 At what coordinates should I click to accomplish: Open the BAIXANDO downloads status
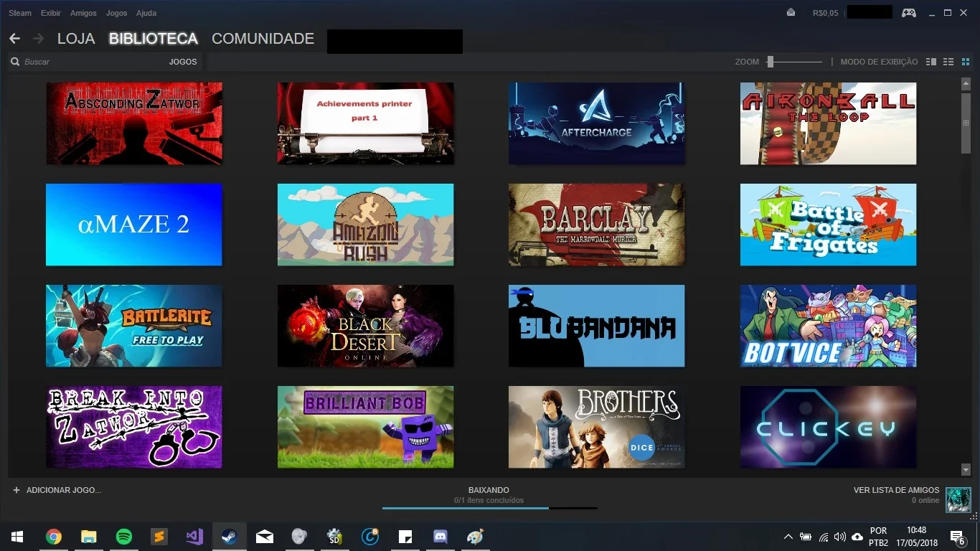(489, 490)
